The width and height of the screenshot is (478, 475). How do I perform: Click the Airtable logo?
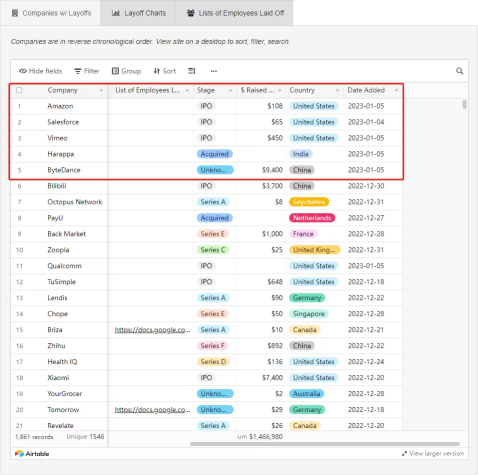[32, 454]
